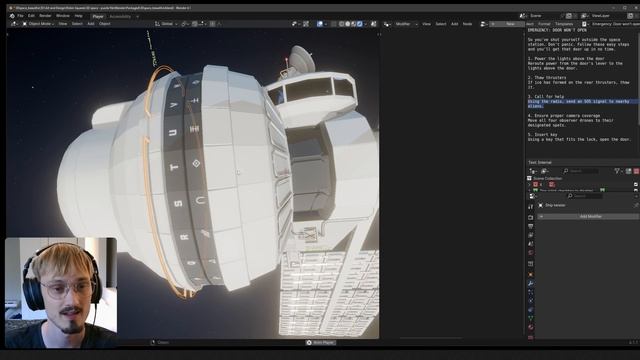Click the Add Modifier button

coord(589,216)
